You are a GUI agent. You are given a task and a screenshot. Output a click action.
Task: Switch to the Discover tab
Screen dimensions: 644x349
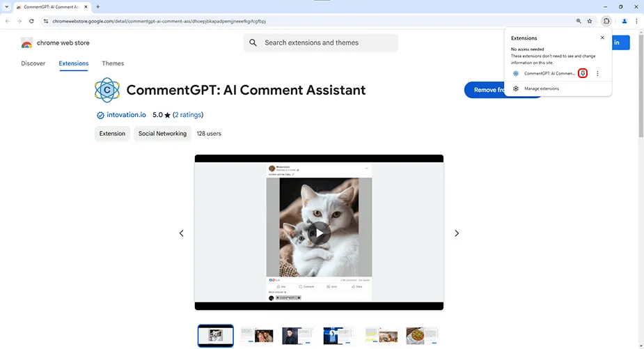[x=33, y=63]
